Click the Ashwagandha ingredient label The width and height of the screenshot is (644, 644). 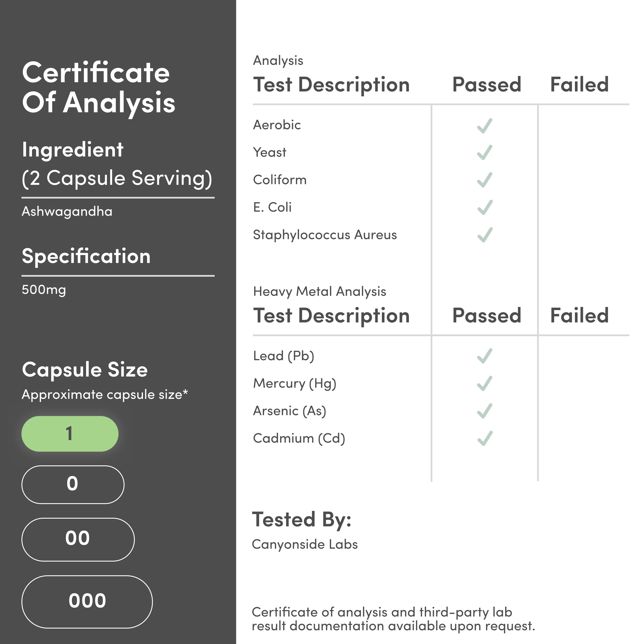[x=67, y=211]
